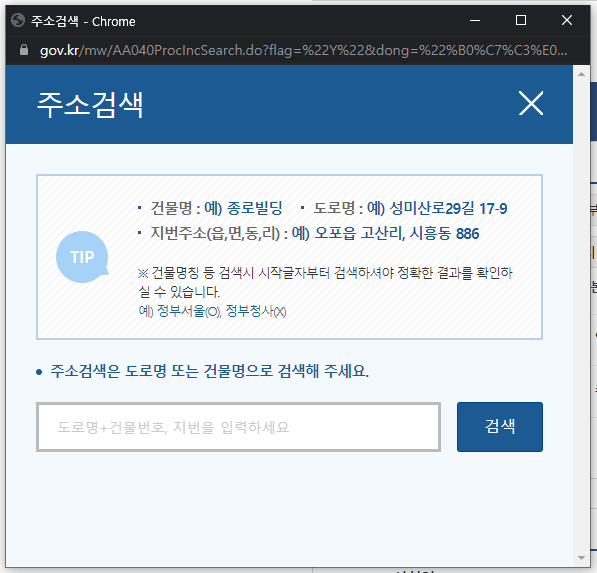Click the globe favicon in title bar

pos(18,21)
